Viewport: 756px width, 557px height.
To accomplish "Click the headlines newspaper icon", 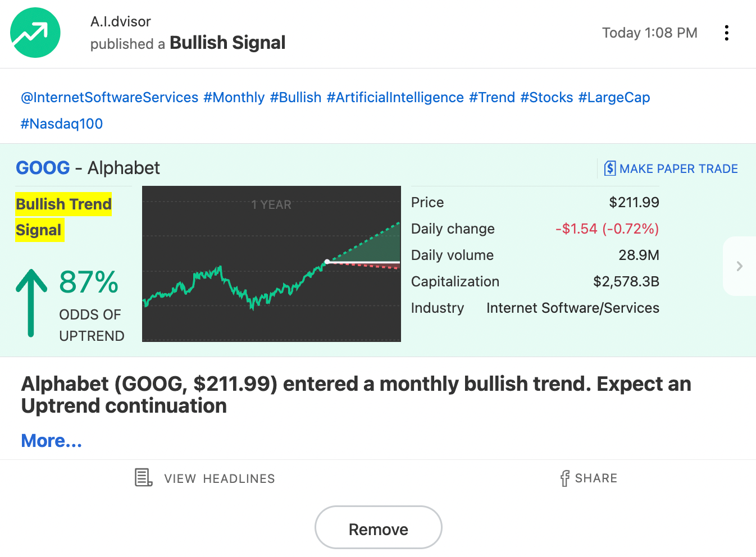I will click(144, 478).
